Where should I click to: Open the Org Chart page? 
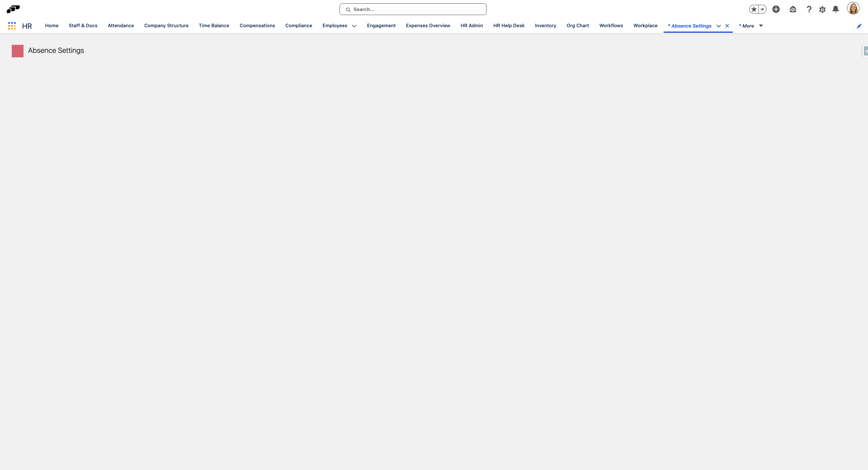click(x=577, y=25)
